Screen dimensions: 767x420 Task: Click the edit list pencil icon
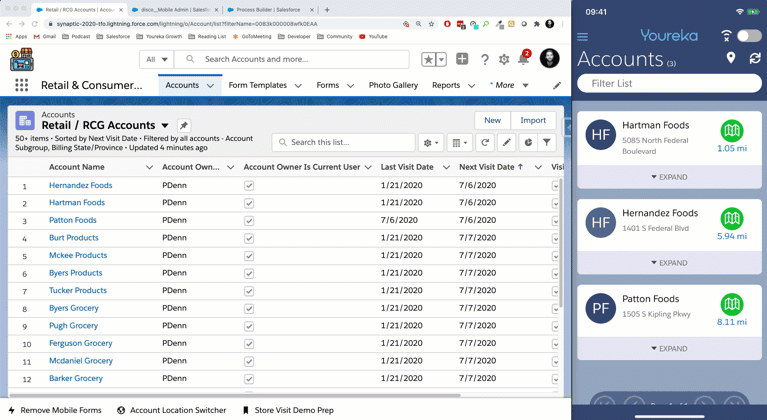[506, 142]
